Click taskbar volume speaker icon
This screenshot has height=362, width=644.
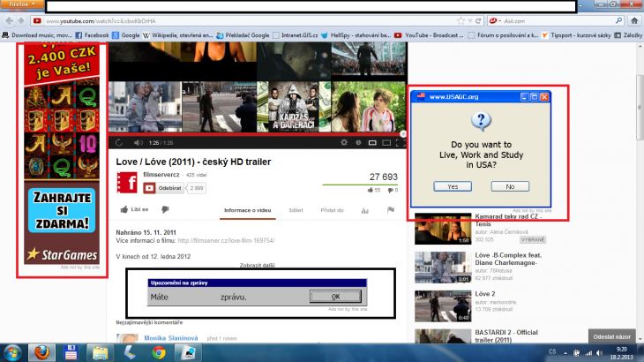(x=599, y=353)
